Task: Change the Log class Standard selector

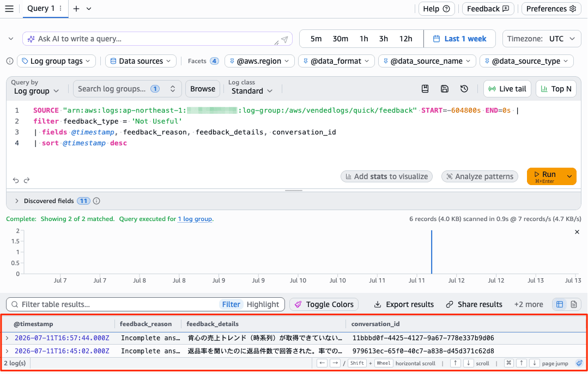Action: (252, 91)
